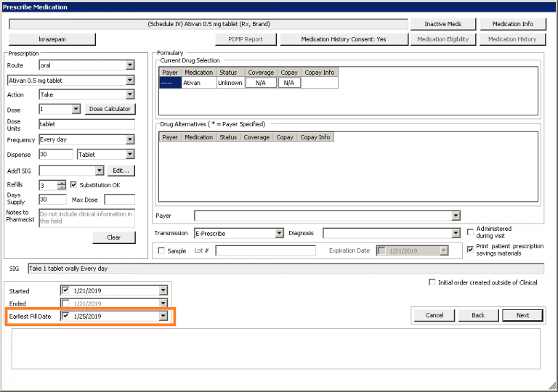
Task: Expand the Add'l SIG dropdown
Action: 100,171
